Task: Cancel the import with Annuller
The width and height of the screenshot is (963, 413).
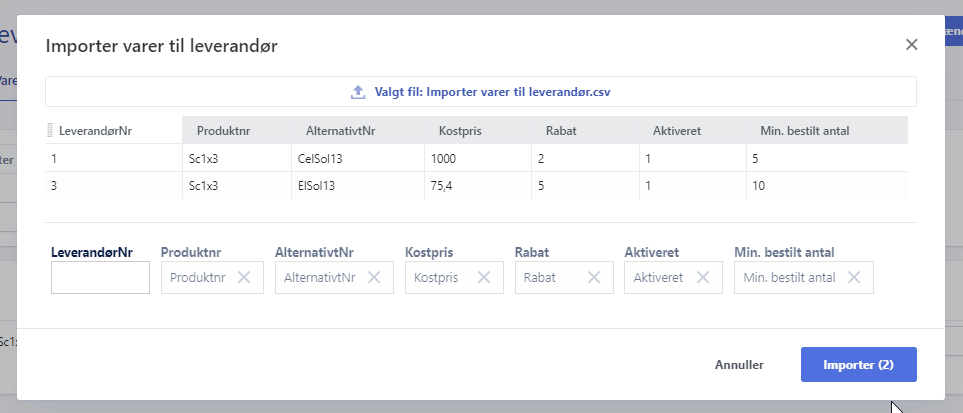Action: coord(739,365)
